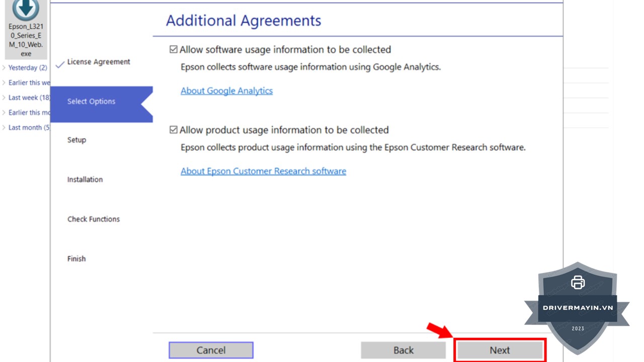Uncheck the product usage information checkbox

(174, 130)
